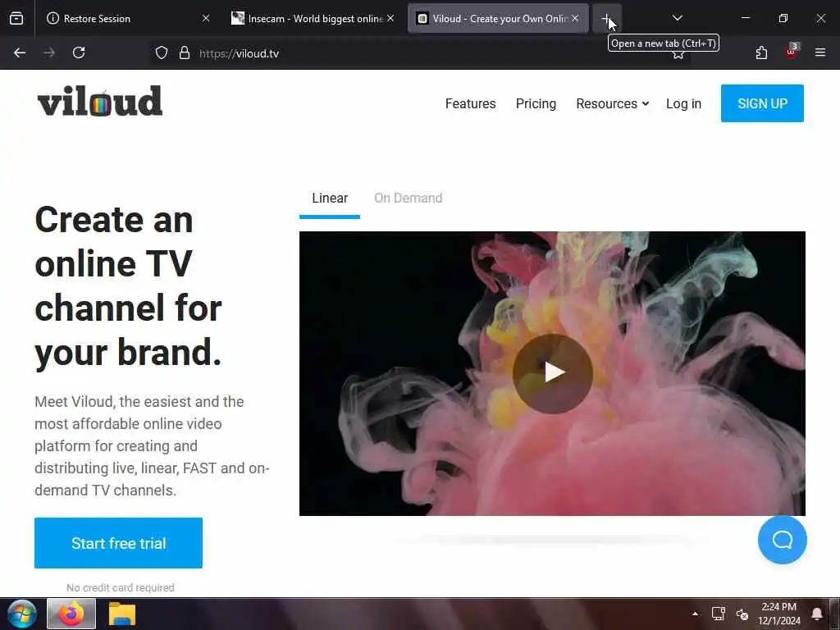Restore down the Firefox window
This screenshot has width=840, height=630.
pyautogui.click(x=783, y=18)
